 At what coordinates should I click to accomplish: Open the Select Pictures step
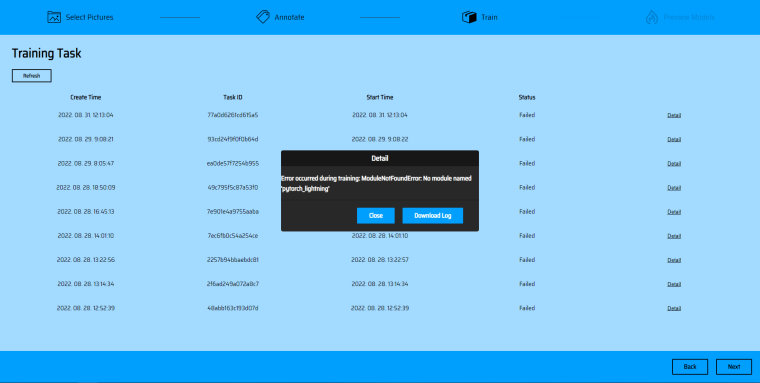pos(89,17)
